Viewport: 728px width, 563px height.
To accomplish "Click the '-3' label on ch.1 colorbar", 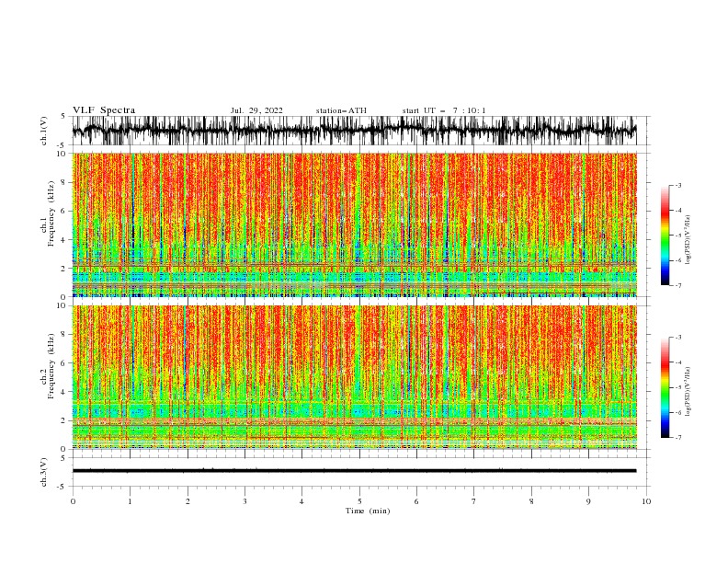I will (677, 185).
